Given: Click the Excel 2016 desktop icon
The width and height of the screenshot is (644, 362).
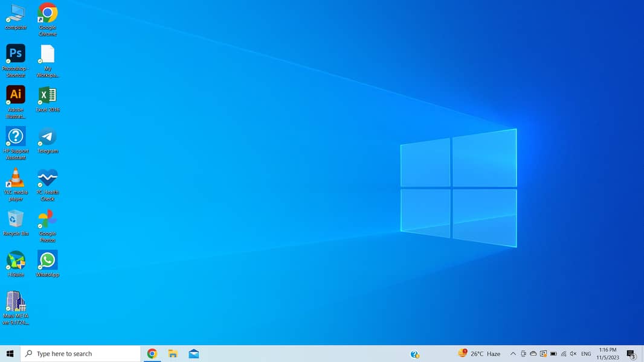Looking at the screenshot, I should point(47,95).
